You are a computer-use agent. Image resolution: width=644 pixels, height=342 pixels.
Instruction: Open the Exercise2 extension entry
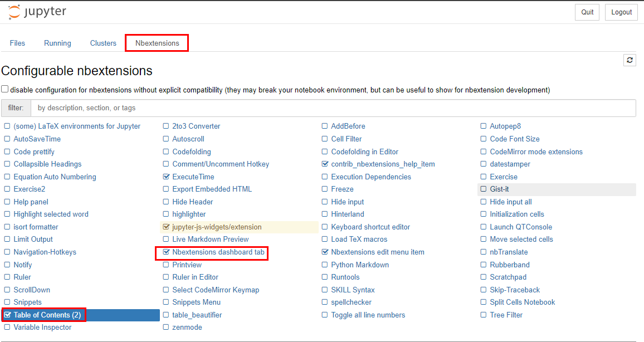coord(30,189)
